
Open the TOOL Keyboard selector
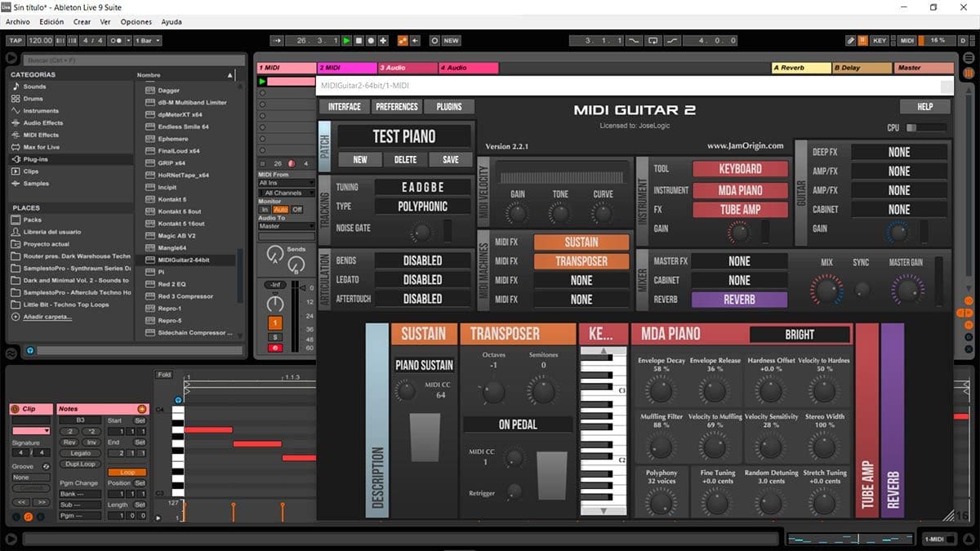740,169
